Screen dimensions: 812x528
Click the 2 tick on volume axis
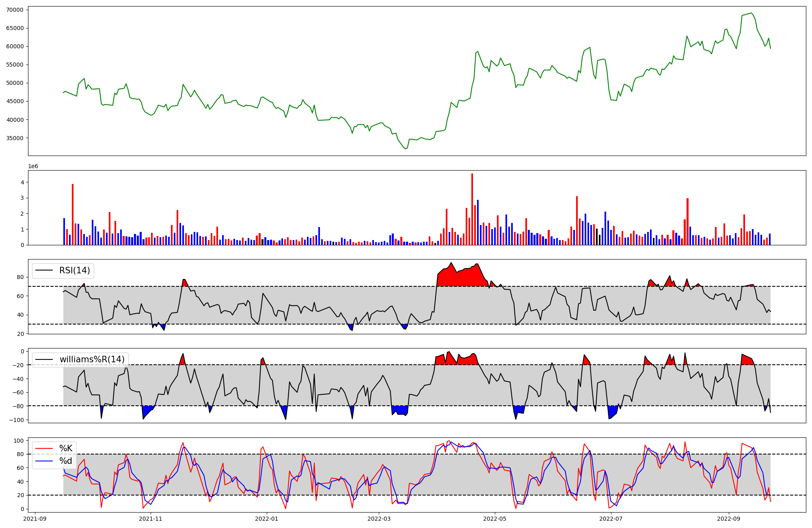[x=22, y=214]
